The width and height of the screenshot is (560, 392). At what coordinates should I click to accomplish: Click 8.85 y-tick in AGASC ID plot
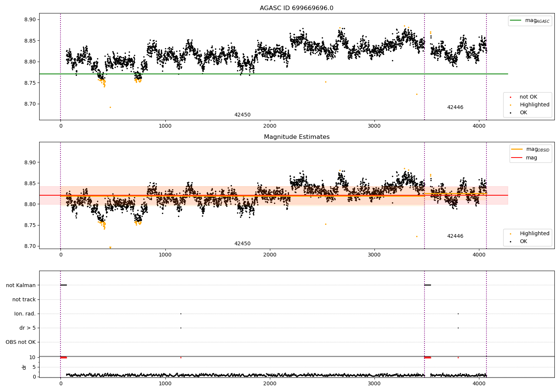click(29, 41)
